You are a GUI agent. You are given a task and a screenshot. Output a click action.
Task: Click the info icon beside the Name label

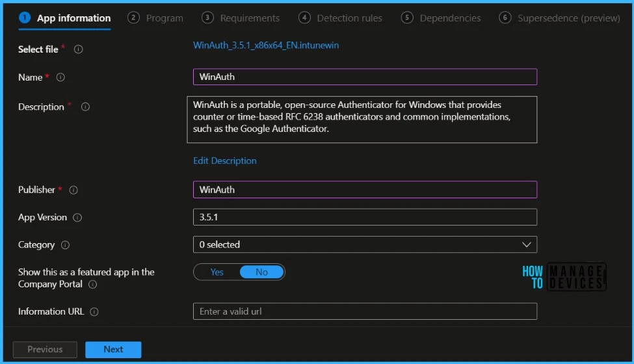pyautogui.click(x=60, y=77)
